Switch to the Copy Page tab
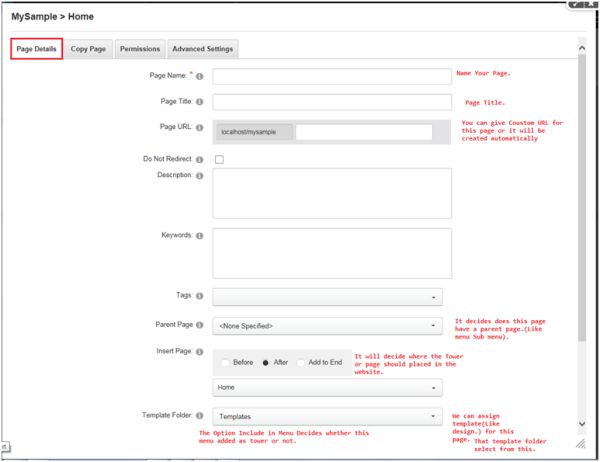Screen dimensions: 600x462 tap(88, 49)
